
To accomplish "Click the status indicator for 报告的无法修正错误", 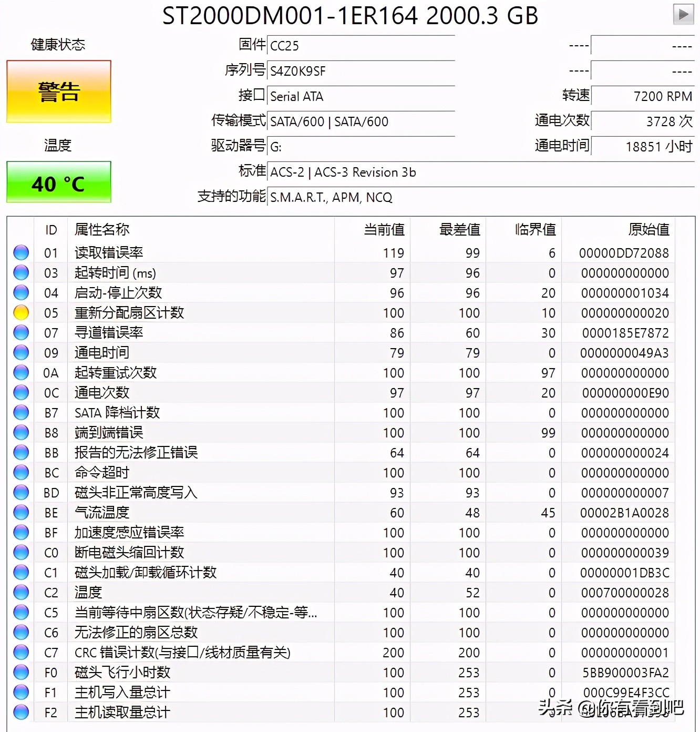I will tap(21, 452).
